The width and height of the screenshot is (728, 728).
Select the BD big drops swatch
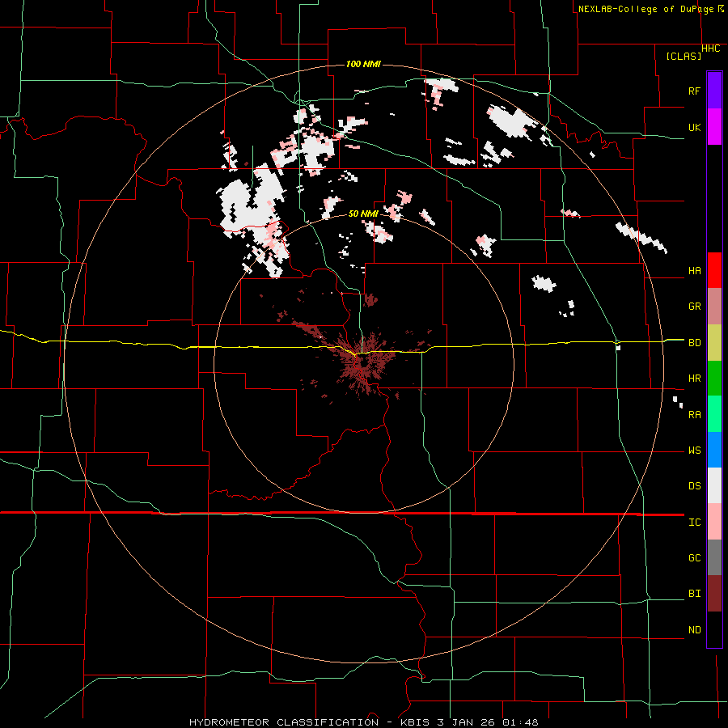coord(714,342)
